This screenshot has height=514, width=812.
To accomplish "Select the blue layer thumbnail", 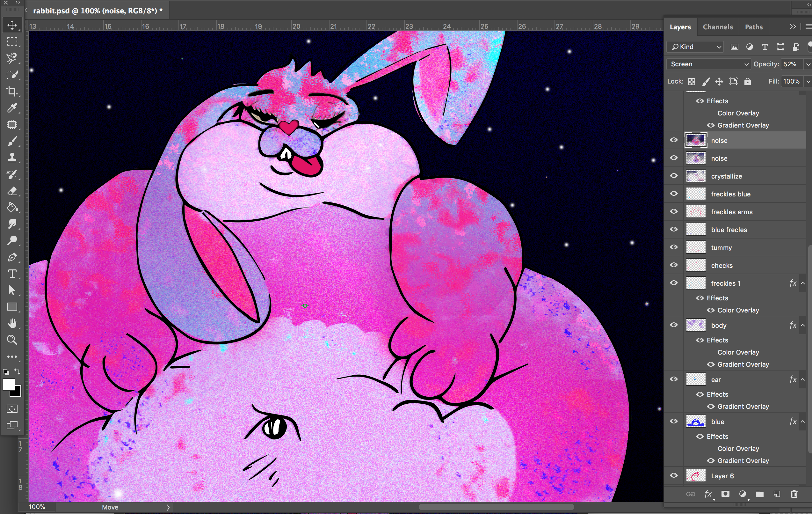I will pyautogui.click(x=696, y=422).
